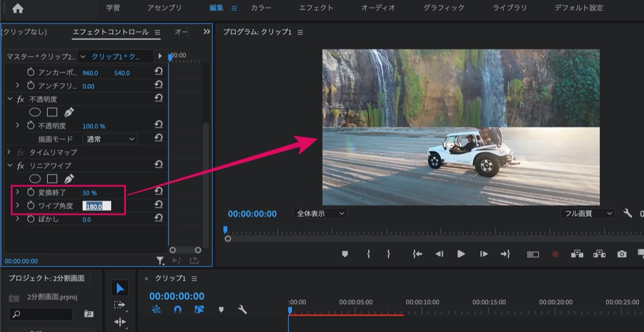The image size is (644, 332).
Task: Open the ライブラリ workspace
Action: coord(510,8)
